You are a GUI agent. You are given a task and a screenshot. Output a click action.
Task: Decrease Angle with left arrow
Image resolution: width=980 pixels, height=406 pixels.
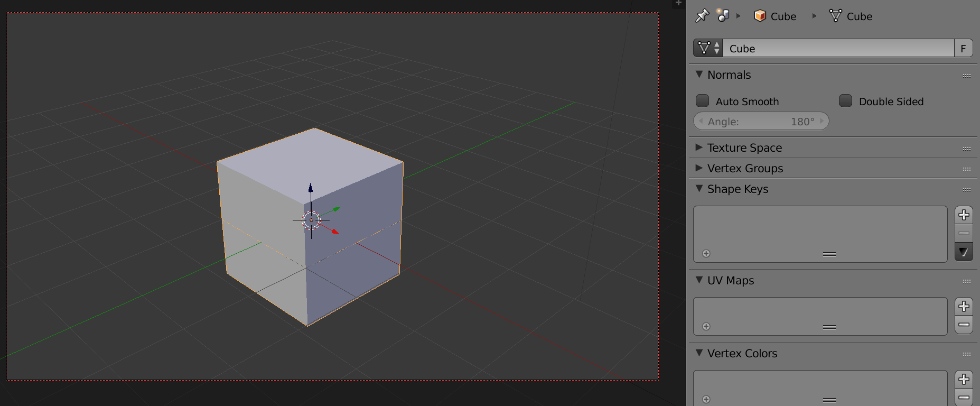[701, 121]
